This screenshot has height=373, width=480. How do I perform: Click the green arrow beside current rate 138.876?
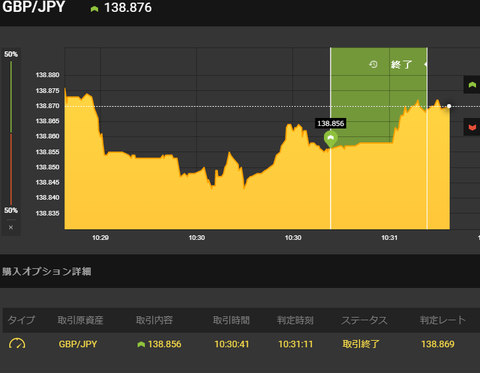94,9
